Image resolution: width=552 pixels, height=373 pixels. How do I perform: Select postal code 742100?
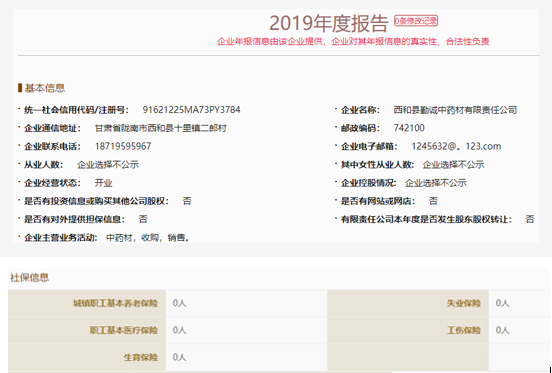pos(409,128)
